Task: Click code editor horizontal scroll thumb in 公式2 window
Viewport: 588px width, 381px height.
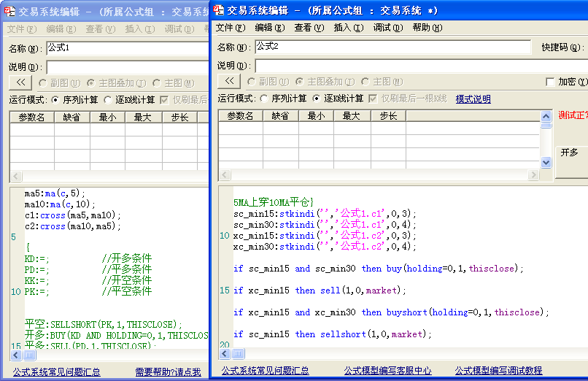Action: (x=238, y=353)
